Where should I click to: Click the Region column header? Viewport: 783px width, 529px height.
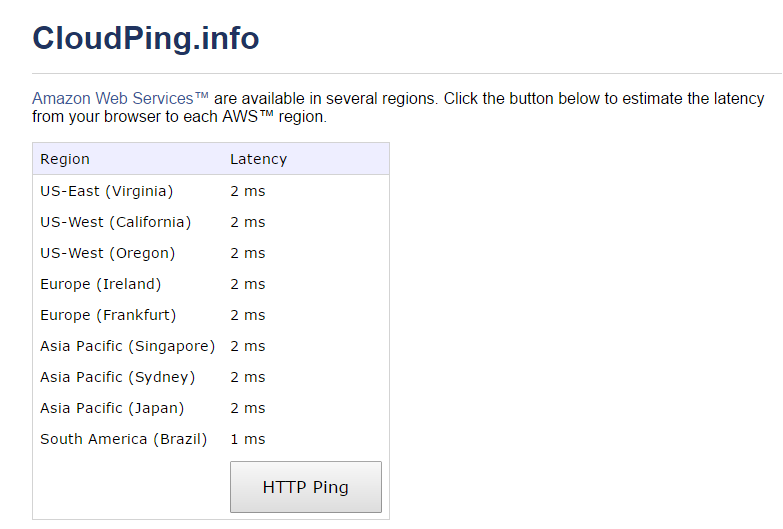[x=65, y=159]
